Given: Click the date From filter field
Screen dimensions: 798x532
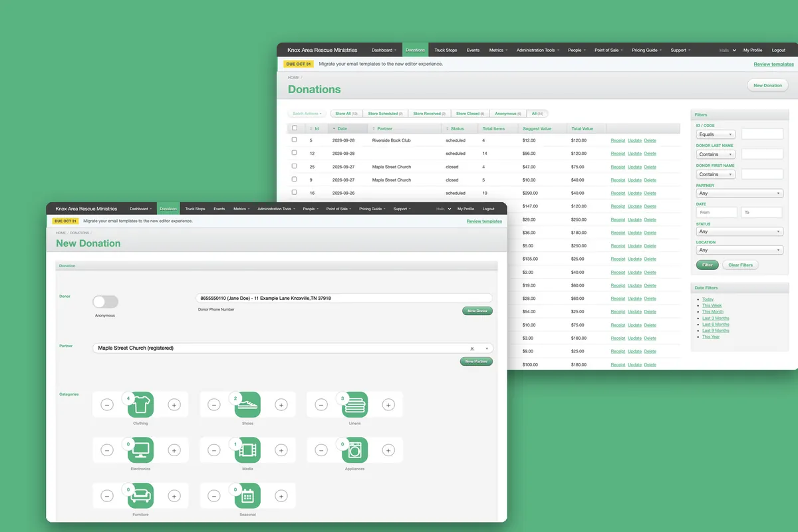Looking at the screenshot, I should coord(717,212).
